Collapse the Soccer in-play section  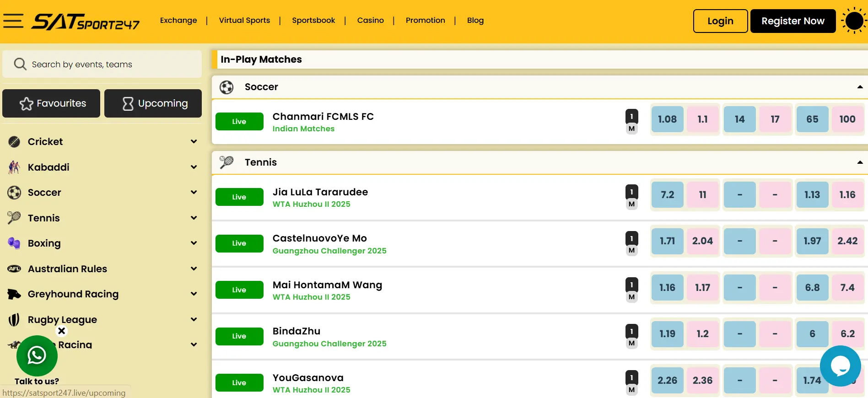click(860, 87)
